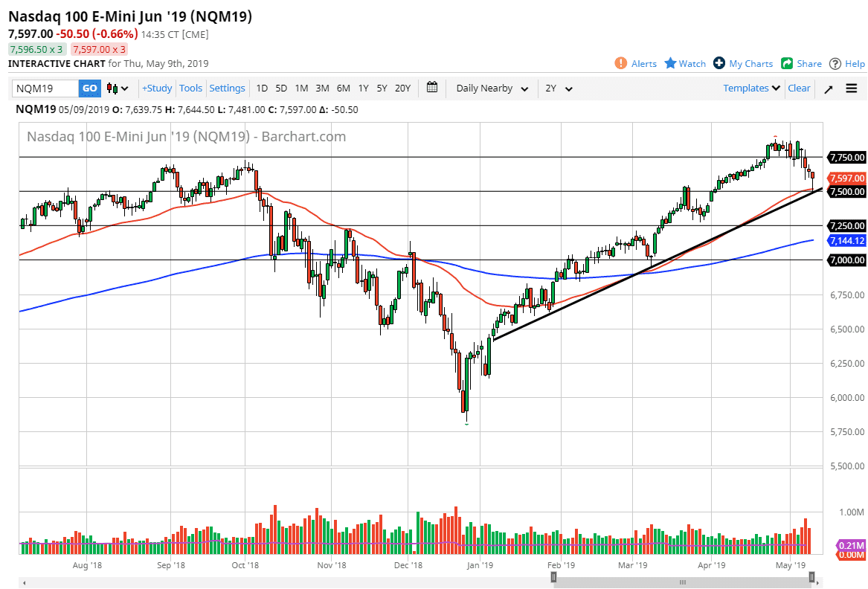The width and height of the screenshot is (868, 589).
Task: Click the pop-out arrow icon near Templates
Action: pos(828,88)
